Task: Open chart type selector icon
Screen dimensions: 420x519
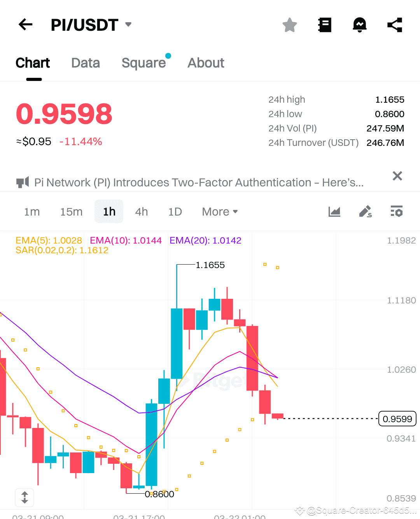Action: (x=334, y=211)
